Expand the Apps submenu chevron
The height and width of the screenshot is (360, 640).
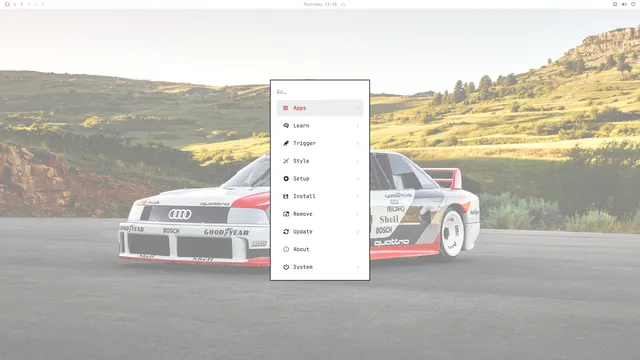(358, 108)
